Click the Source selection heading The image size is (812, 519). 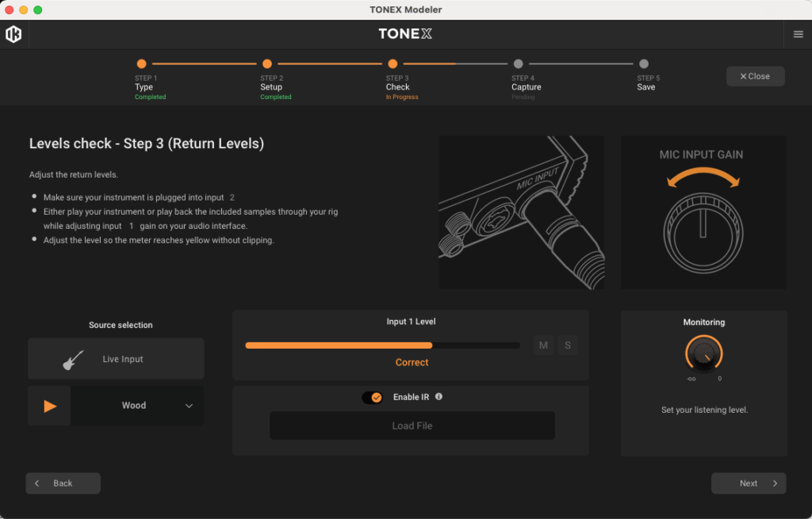[x=121, y=325]
